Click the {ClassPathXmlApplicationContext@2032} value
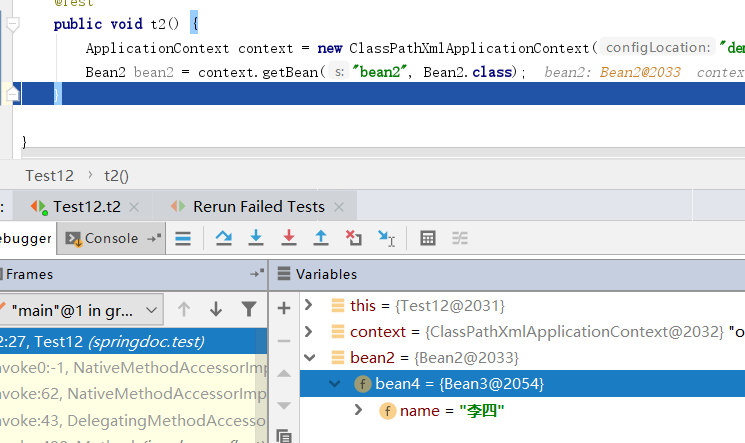The width and height of the screenshot is (745, 443). coord(574,332)
